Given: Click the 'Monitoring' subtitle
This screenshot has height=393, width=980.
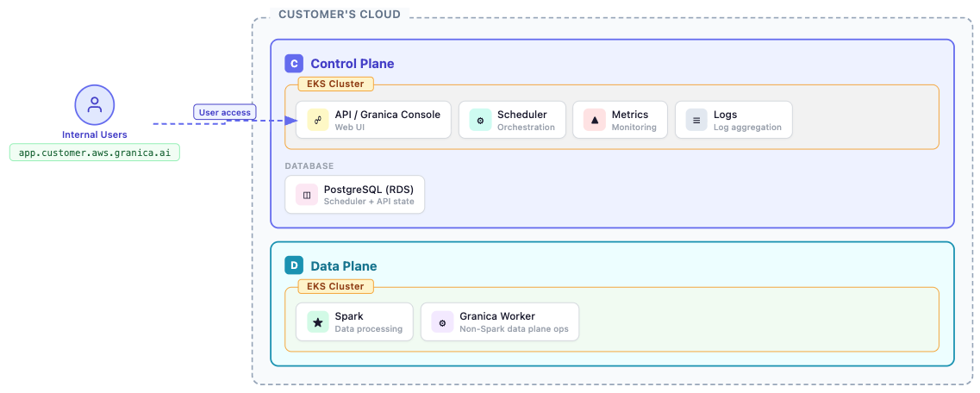Looking at the screenshot, I should (x=634, y=128).
